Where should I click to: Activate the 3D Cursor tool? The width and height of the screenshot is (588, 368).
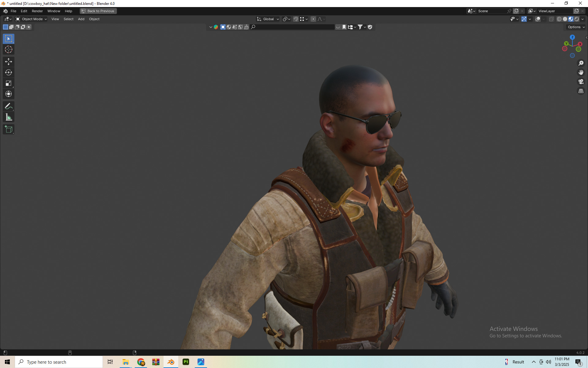point(9,49)
